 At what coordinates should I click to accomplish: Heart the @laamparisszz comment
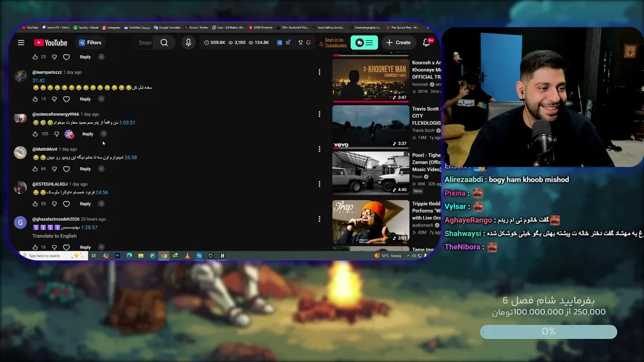[x=66, y=99]
